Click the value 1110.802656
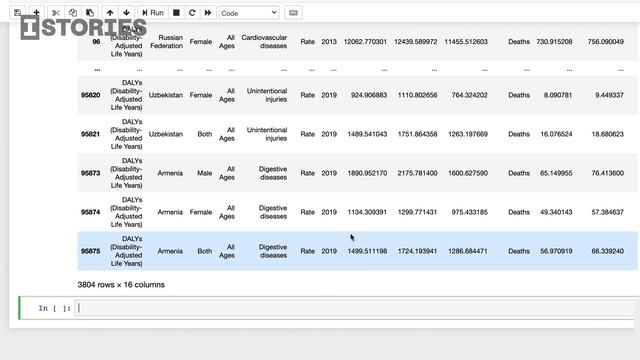This screenshot has width=640, height=360. pyautogui.click(x=418, y=95)
